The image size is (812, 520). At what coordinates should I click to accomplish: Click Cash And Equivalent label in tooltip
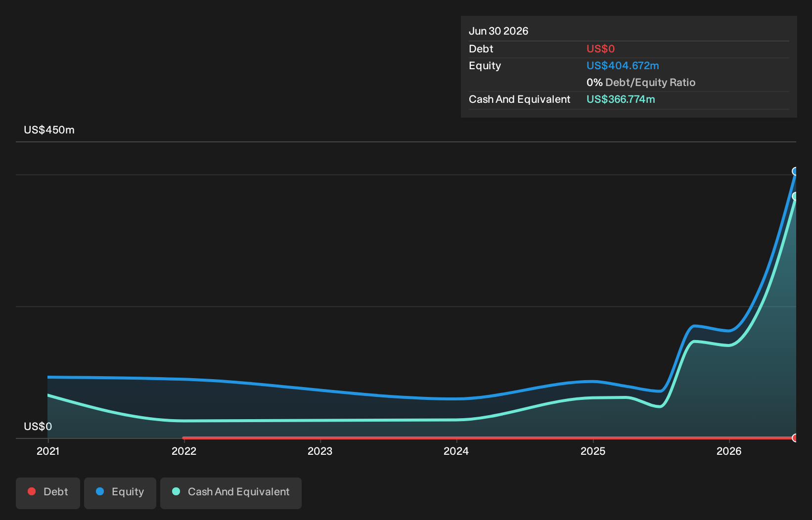[520, 99]
